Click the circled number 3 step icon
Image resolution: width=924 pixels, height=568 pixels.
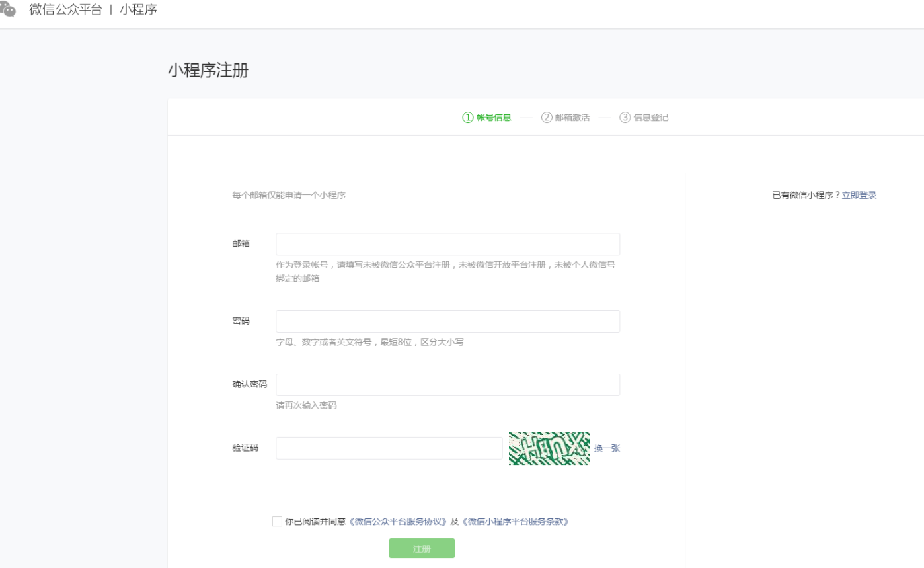pyautogui.click(x=625, y=118)
